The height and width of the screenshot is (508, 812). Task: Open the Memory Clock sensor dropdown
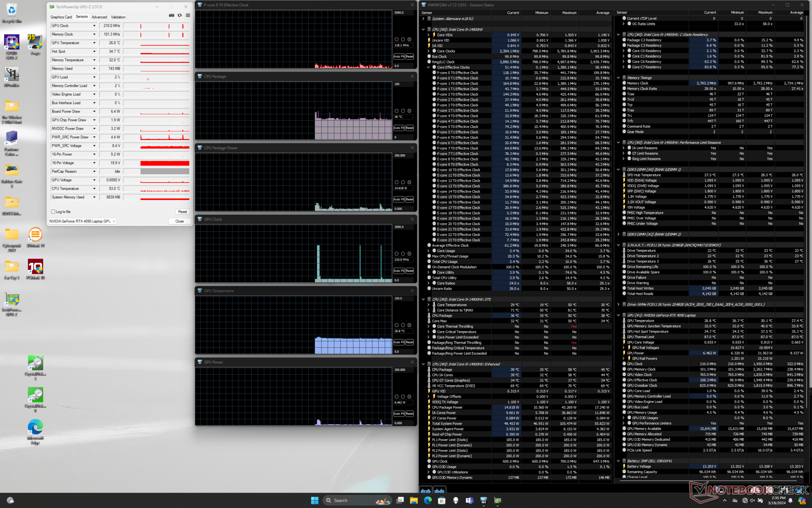coord(94,34)
